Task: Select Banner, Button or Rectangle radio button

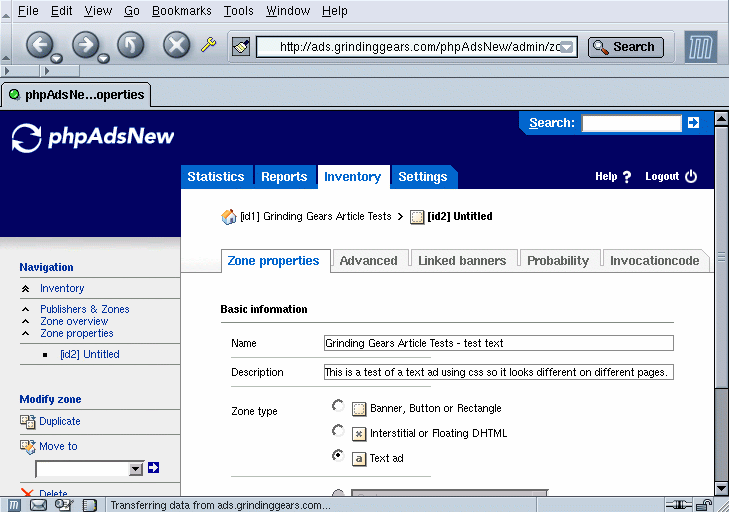Action: (x=338, y=406)
